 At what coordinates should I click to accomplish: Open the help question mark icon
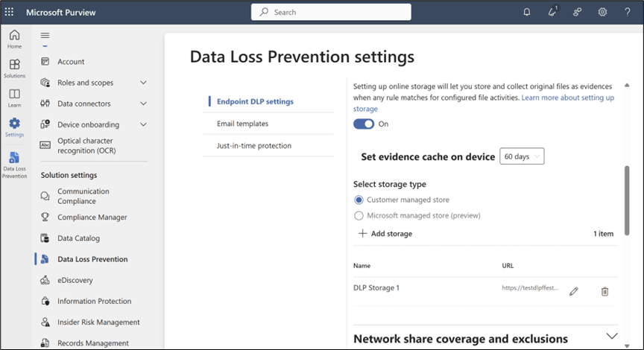(627, 12)
